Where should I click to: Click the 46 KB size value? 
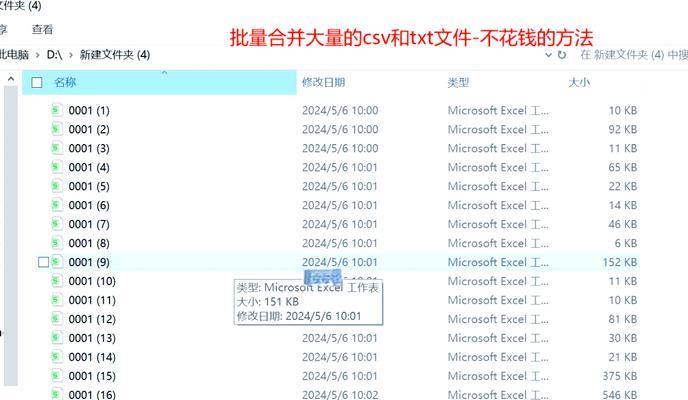[622, 224]
